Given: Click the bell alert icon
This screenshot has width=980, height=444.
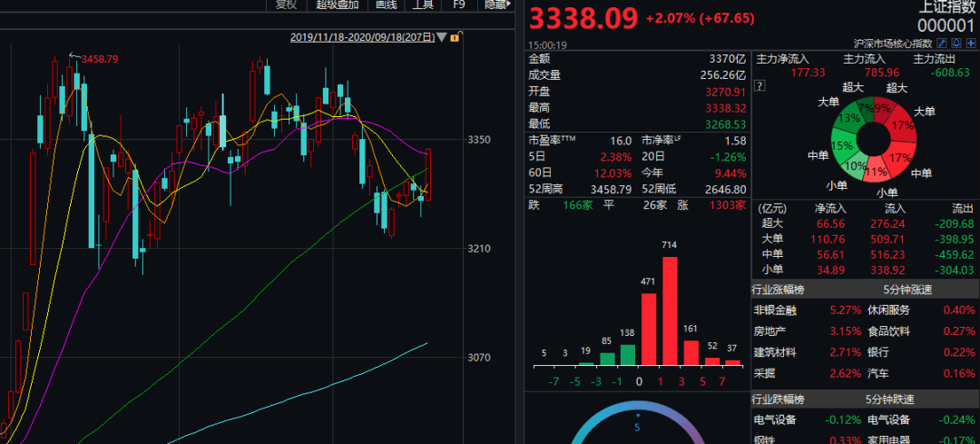Looking at the screenshot, I should click(x=956, y=44).
